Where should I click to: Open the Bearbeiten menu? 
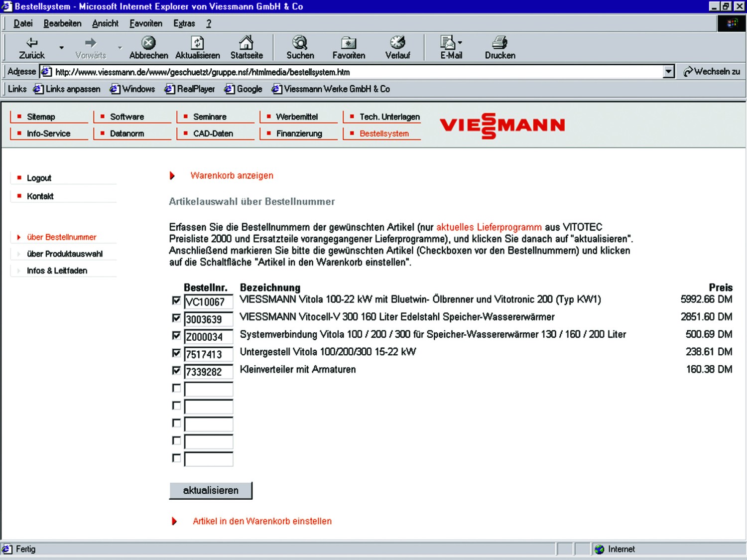click(62, 23)
